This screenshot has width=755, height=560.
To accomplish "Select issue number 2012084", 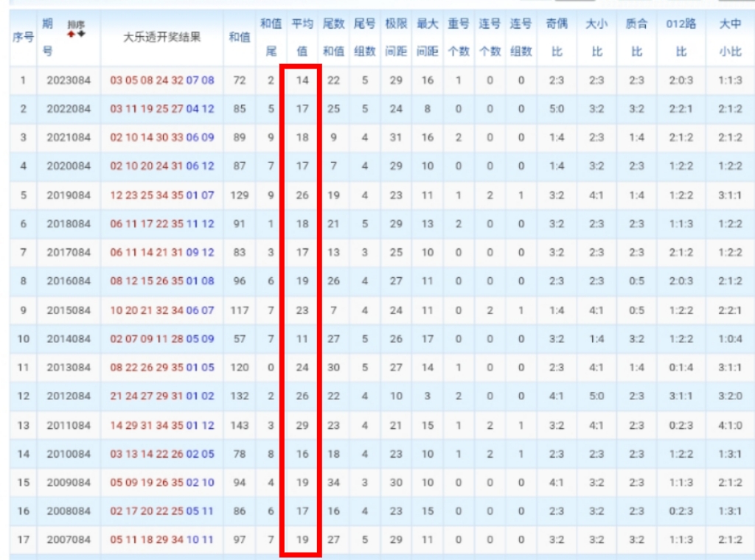I will click(x=69, y=396).
